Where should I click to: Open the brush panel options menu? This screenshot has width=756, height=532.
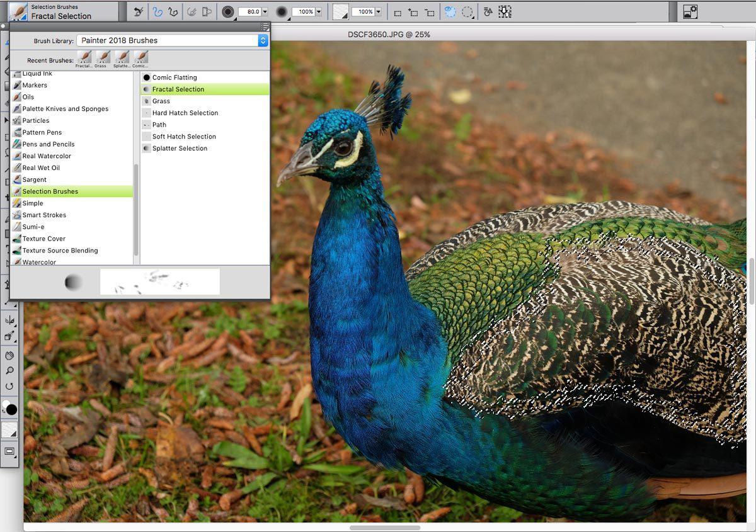tap(265, 26)
